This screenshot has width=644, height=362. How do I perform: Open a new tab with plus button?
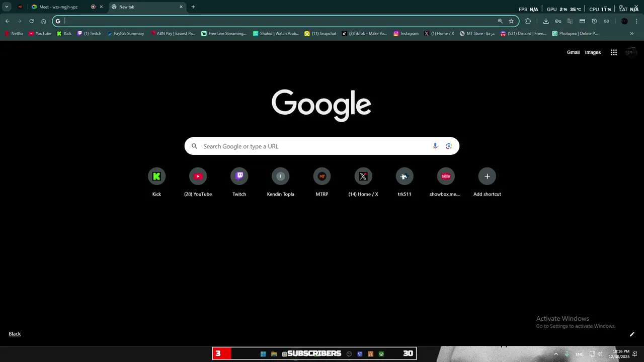[x=193, y=7]
